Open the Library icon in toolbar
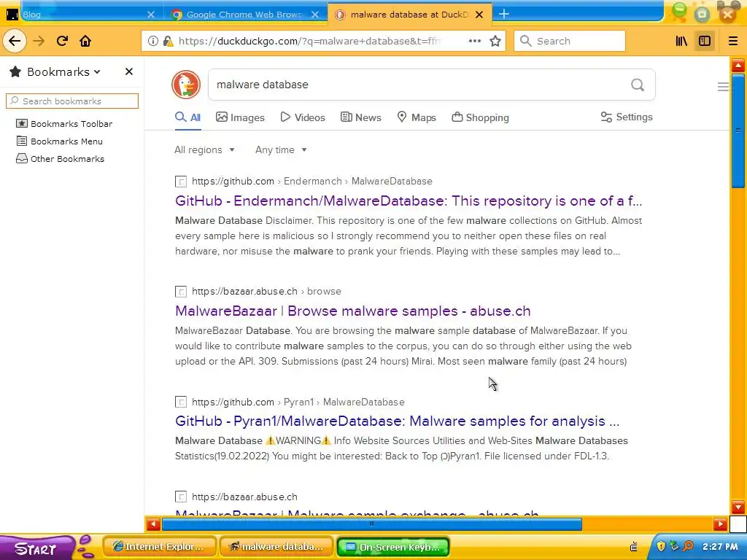 [x=681, y=41]
